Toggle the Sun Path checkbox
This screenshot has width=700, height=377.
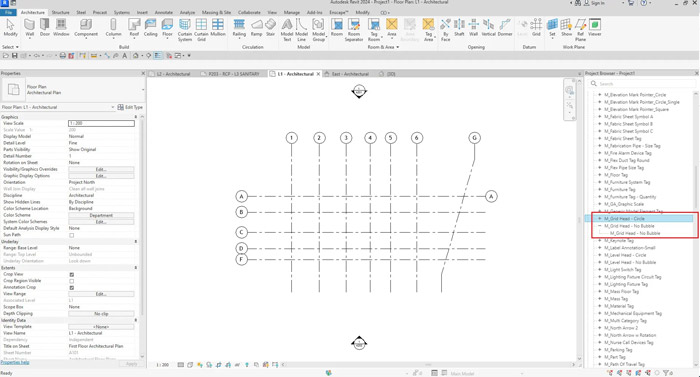[71, 235]
